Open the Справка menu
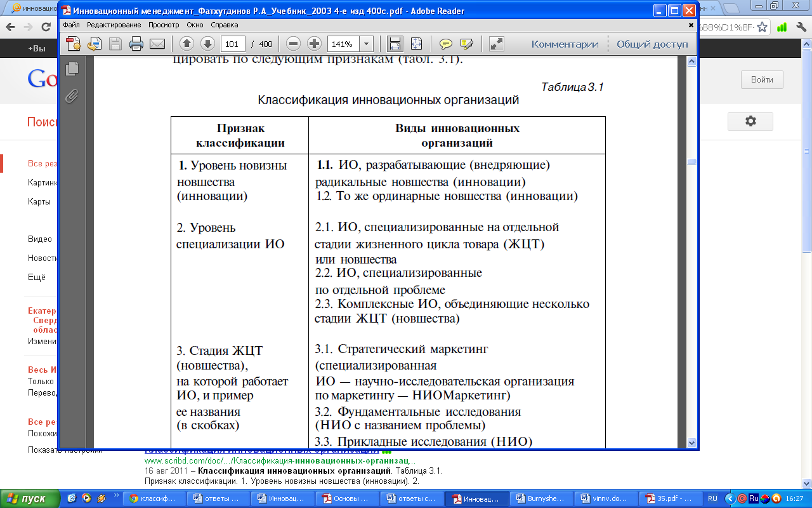Screen dimensions: 812x508 point(225,25)
